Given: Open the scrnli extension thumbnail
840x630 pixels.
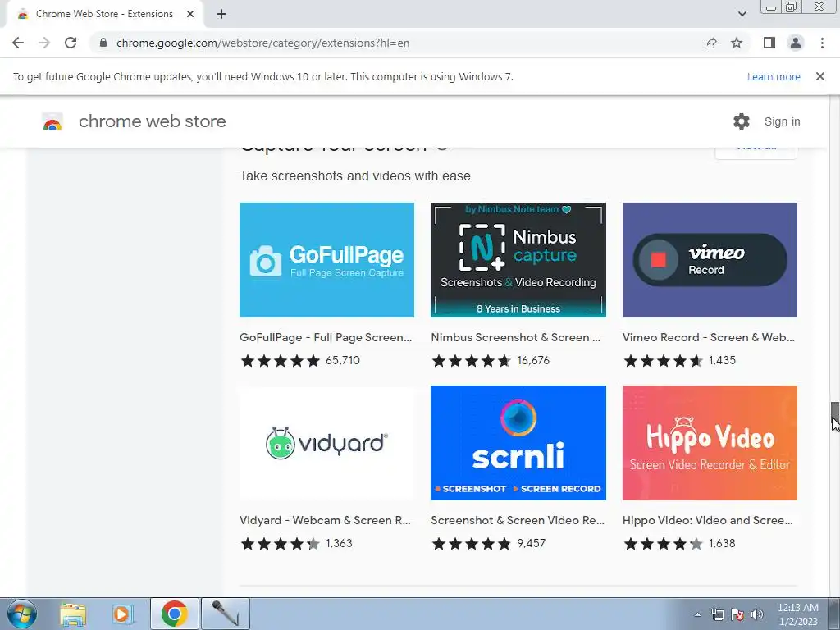Looking at the screenshot, I should click(x=518, y=443).
